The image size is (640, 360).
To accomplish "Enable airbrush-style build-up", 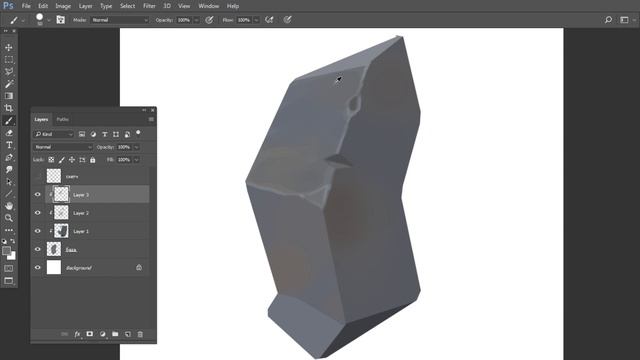I will 269,20.
